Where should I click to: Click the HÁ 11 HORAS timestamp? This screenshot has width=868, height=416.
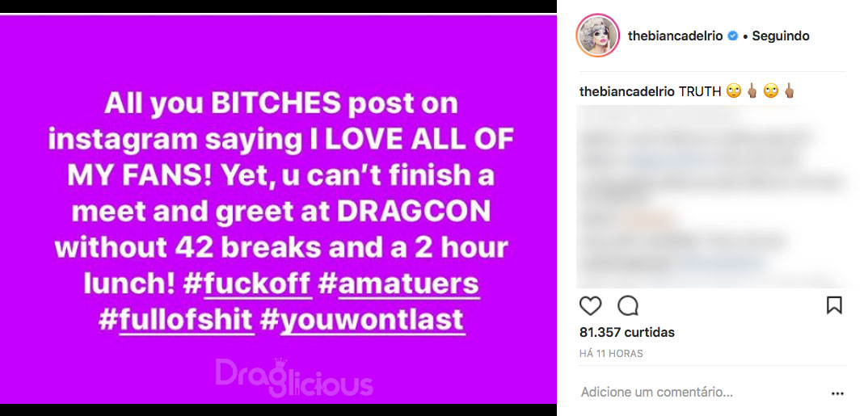[611, 354]
